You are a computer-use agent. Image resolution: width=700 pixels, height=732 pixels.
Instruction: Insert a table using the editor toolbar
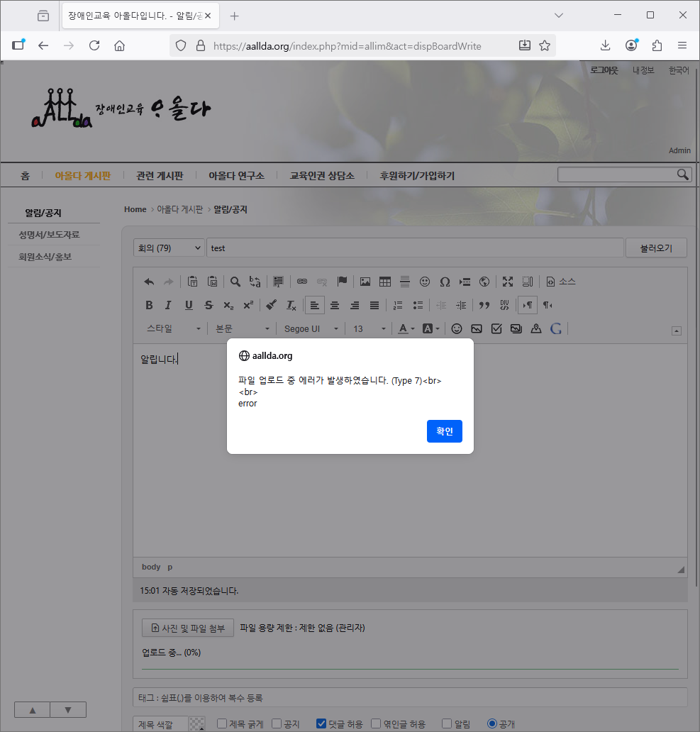(x=385, y=282)
